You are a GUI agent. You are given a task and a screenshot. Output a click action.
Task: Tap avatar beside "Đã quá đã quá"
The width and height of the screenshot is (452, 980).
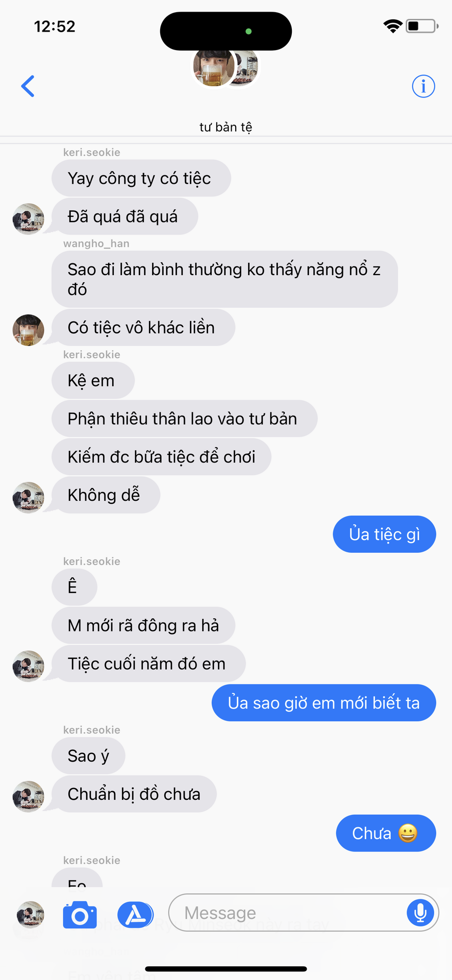tap(29, 219)
